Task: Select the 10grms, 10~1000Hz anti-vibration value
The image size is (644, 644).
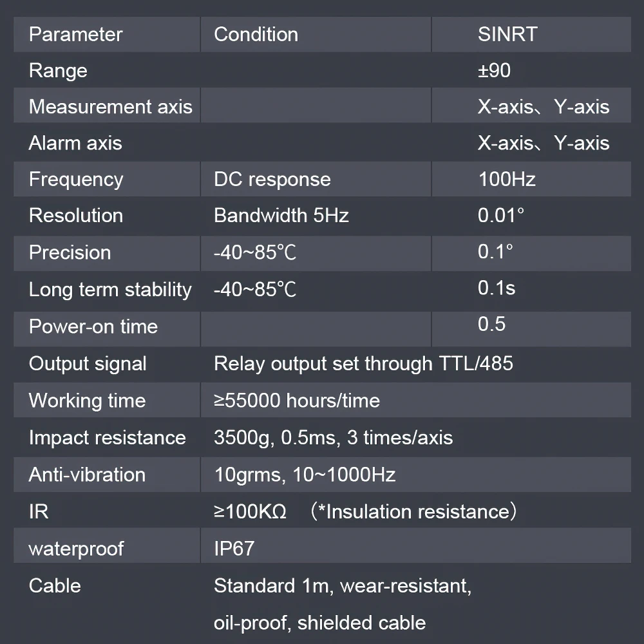Action: [305, 475]
